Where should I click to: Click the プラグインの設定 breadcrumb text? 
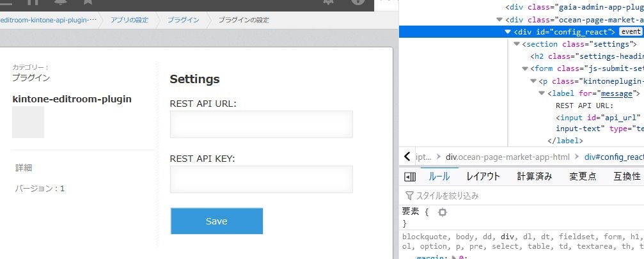point(244,20)
